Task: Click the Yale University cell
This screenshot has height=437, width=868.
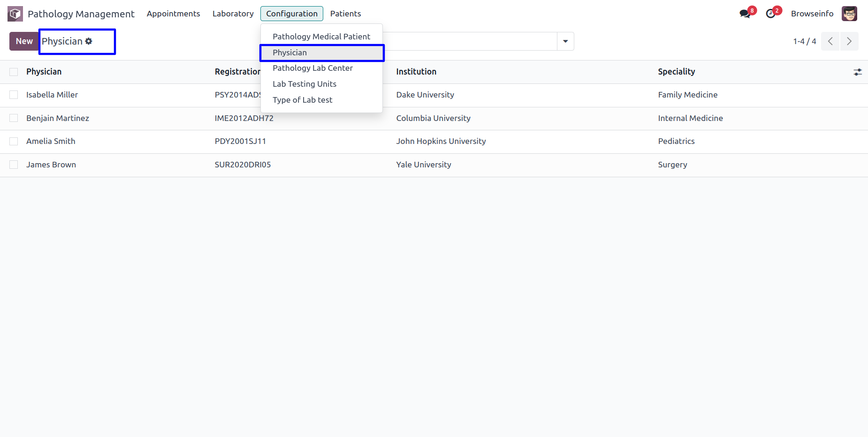Action: [x=424, y=165]
